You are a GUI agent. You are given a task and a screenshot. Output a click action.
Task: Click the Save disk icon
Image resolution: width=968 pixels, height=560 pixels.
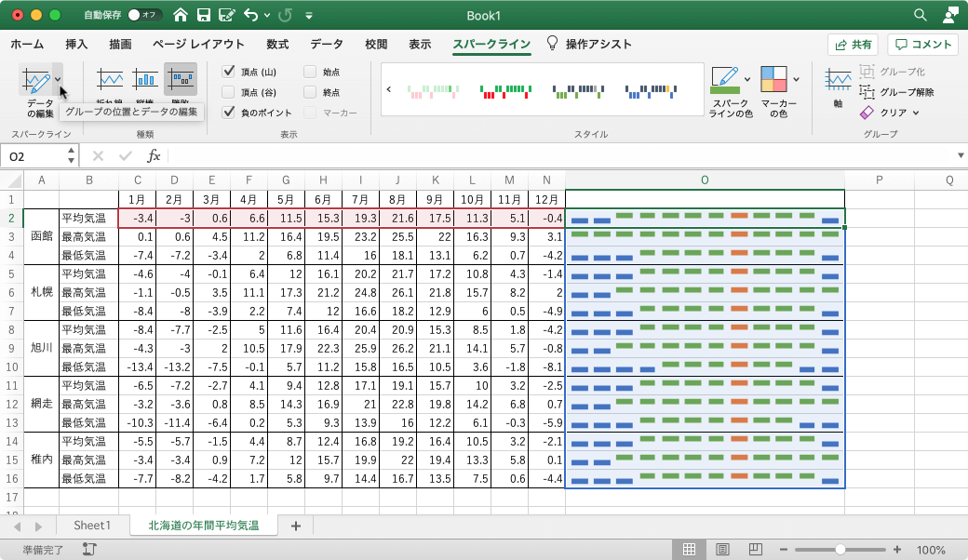(x=203, y=15)
